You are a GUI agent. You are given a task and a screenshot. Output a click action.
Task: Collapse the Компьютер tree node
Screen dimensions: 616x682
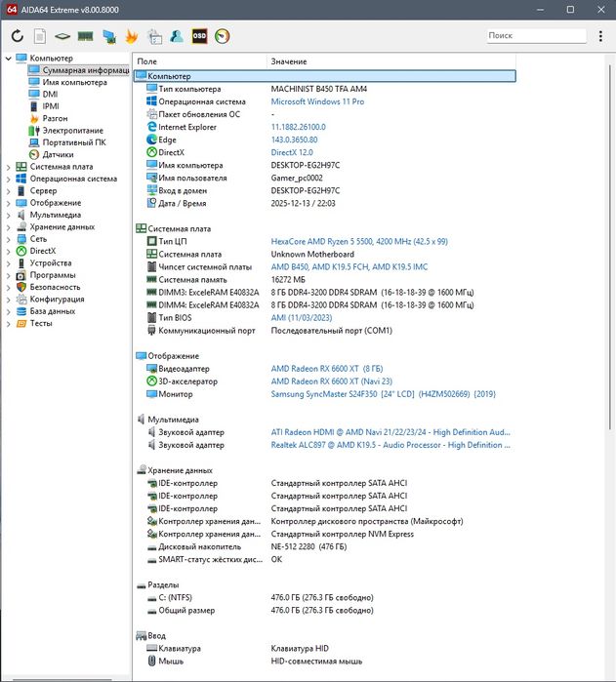tap(8, 58)
